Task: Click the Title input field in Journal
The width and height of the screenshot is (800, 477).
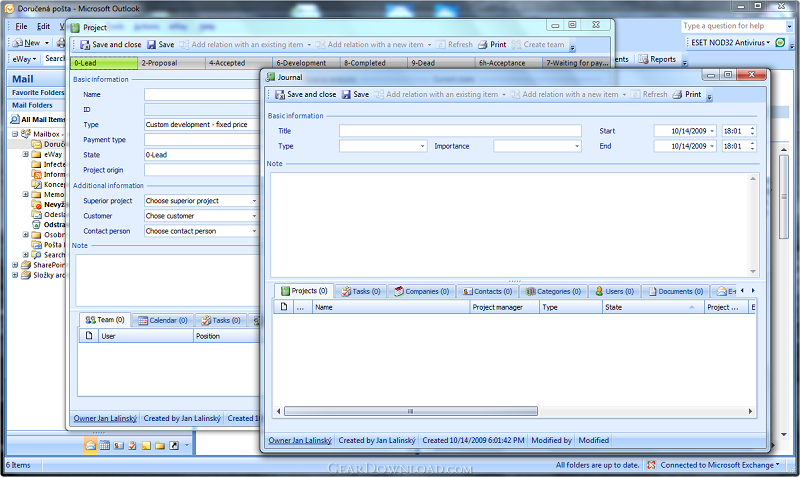Action: pos(460,131)
